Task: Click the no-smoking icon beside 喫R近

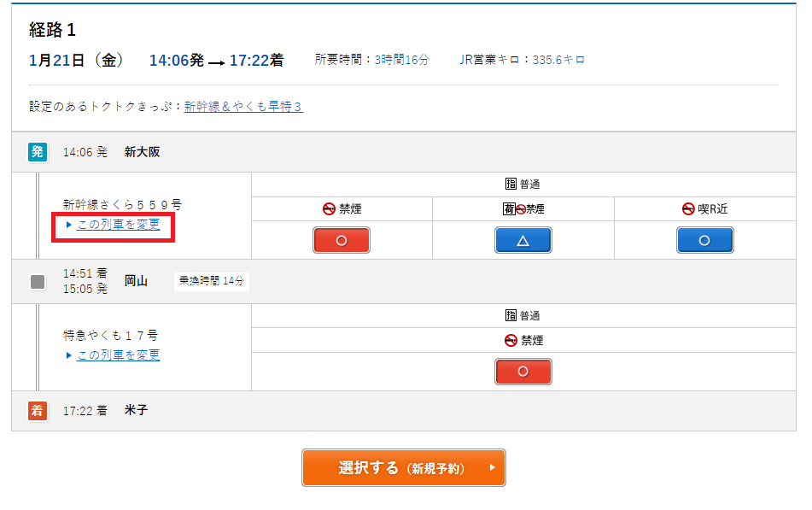Action: click(688, 208)
